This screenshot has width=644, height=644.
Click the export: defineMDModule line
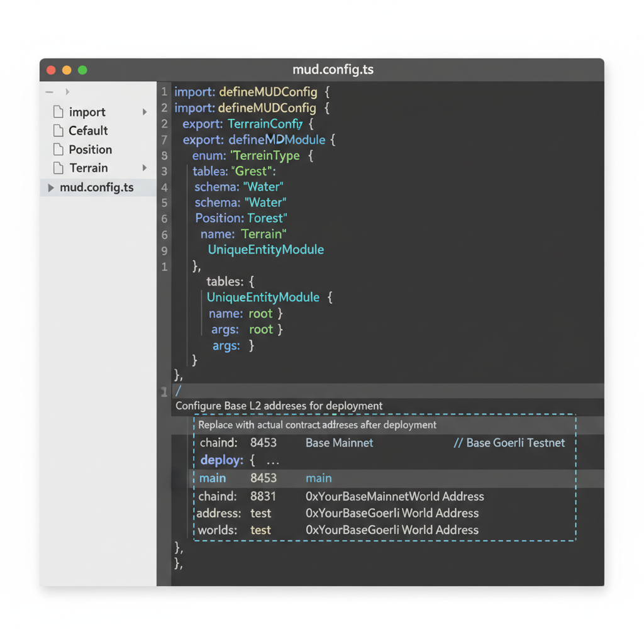[259, 140]
